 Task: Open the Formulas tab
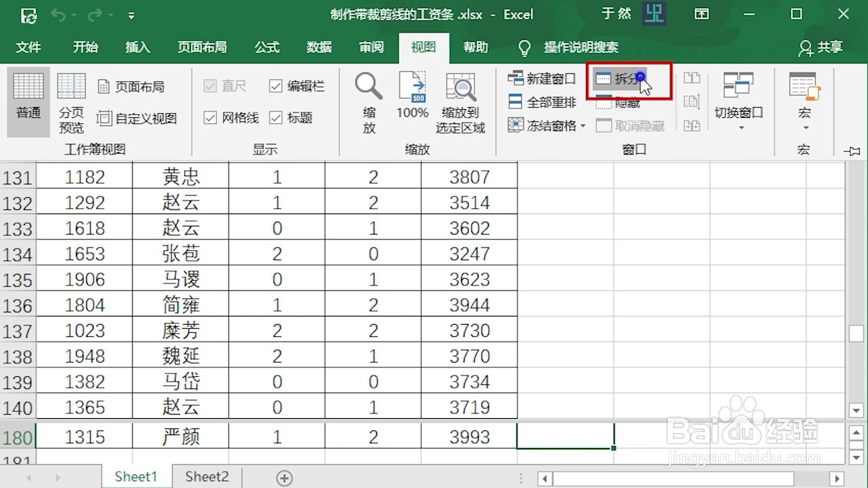[267, 47]
